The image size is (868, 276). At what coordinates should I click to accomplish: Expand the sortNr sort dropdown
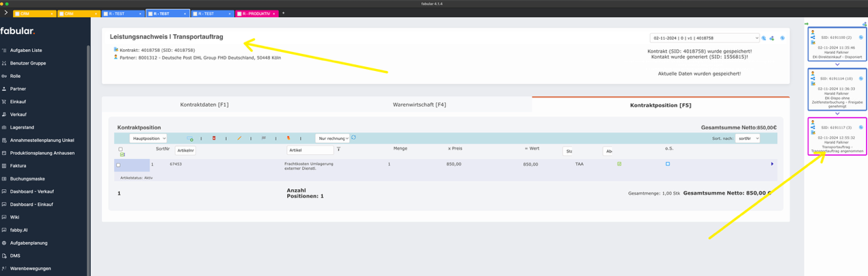pyautogui.click(x=747, y=139)
